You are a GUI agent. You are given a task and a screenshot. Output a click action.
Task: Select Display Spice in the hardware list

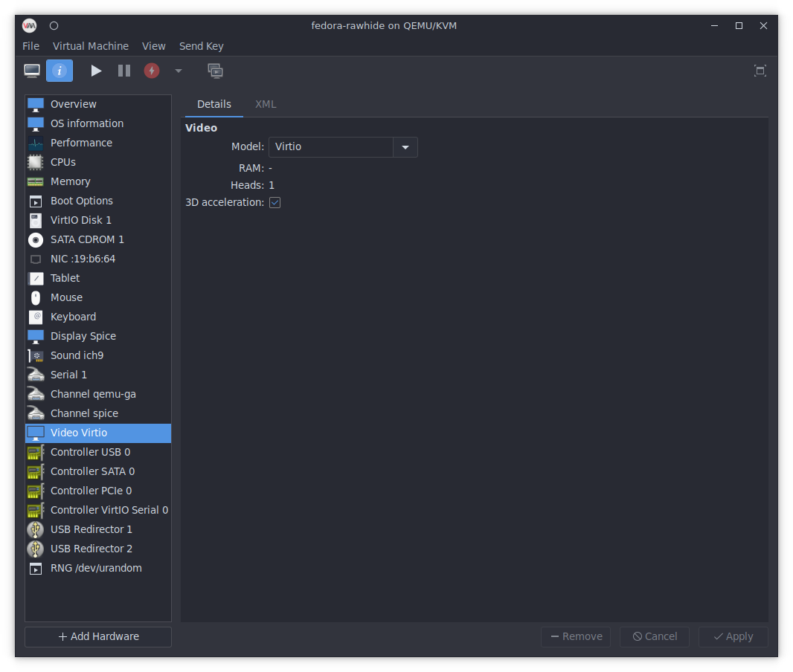coord(83,336)
